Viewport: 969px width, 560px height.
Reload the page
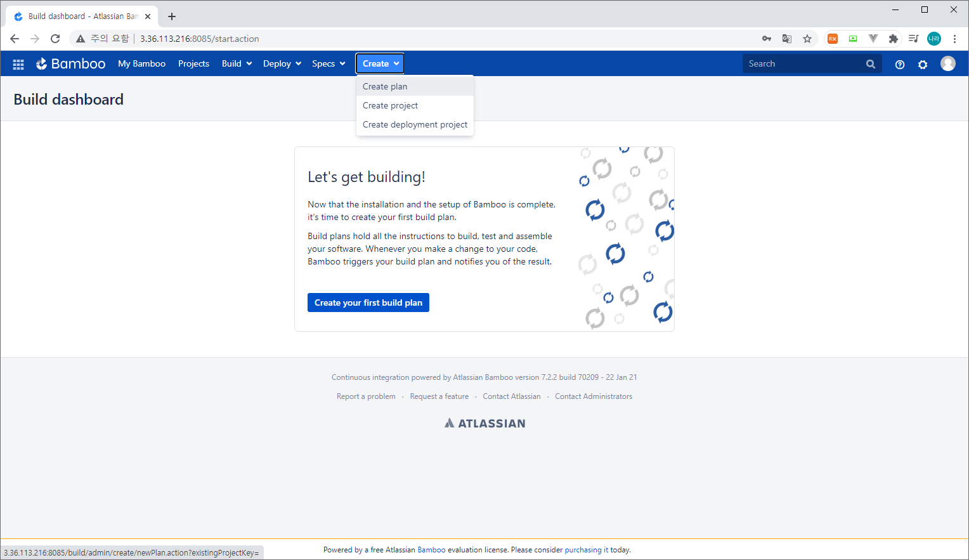55,39
